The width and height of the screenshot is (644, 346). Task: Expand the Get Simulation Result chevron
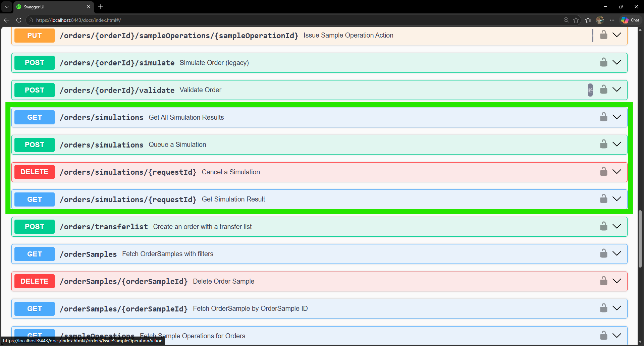[x=617, y=199]
